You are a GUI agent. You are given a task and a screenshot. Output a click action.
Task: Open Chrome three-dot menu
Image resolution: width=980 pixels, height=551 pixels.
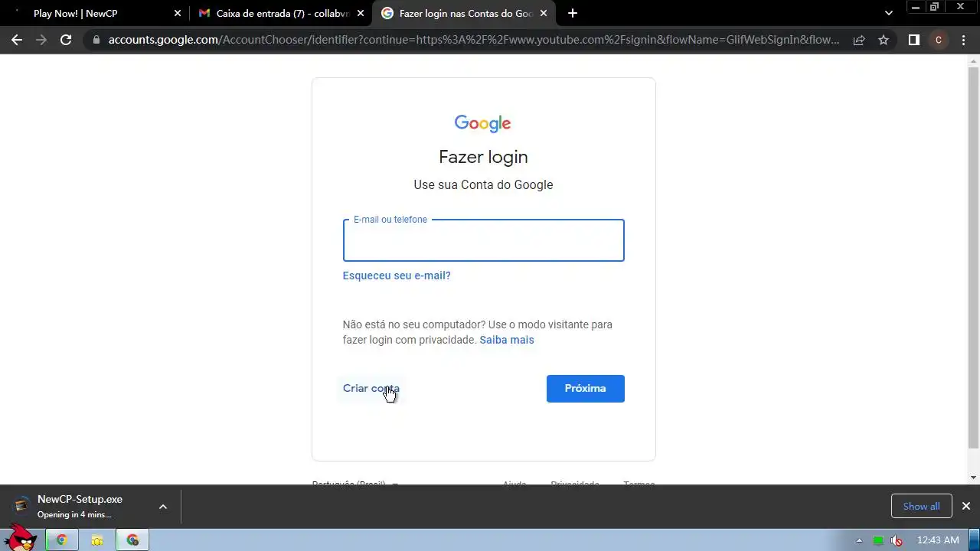tap(963, 40)
